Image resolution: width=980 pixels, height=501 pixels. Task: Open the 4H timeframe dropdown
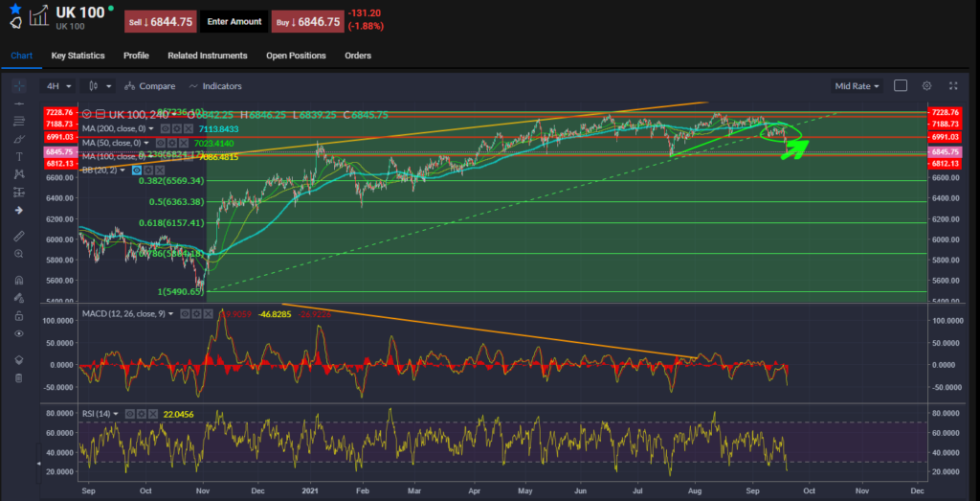58,86
